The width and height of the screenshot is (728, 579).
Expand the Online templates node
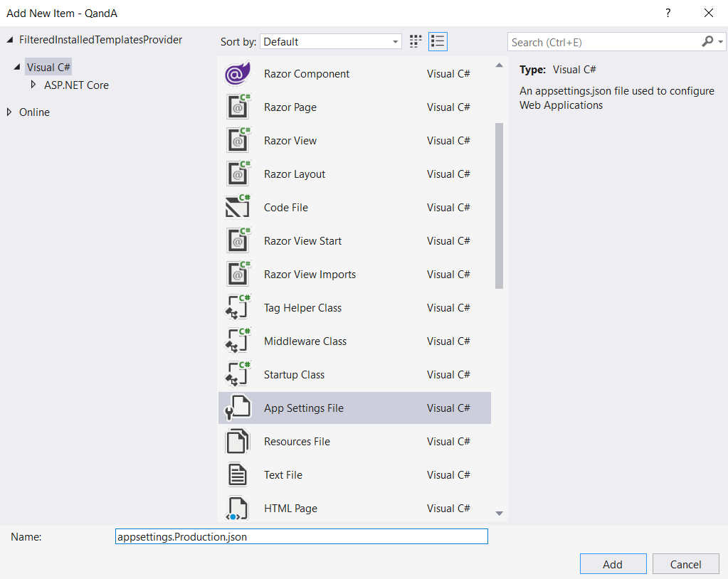pyautogui.click(x=9, y=112)
